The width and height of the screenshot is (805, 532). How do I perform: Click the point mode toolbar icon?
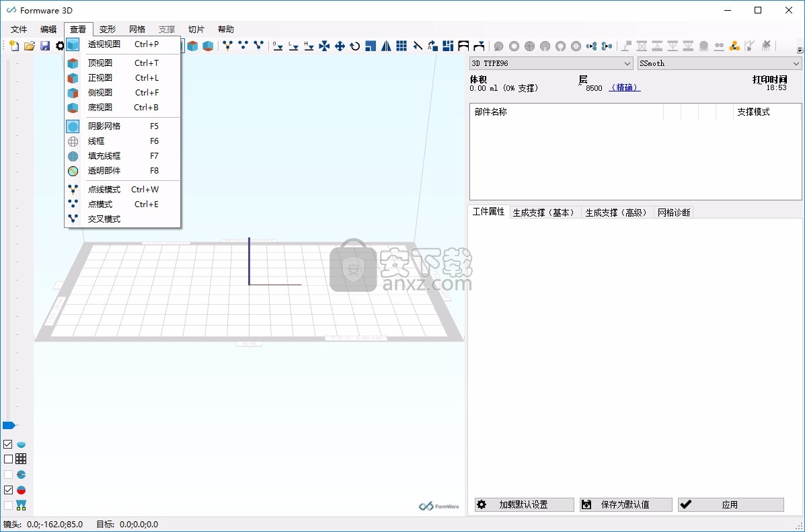243,46
